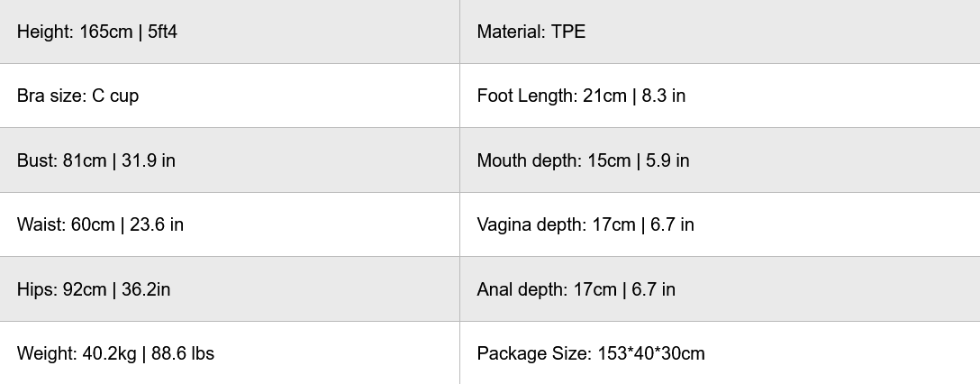Click the Height 165cm specification cell
The image size is (980, 384).
229,32
